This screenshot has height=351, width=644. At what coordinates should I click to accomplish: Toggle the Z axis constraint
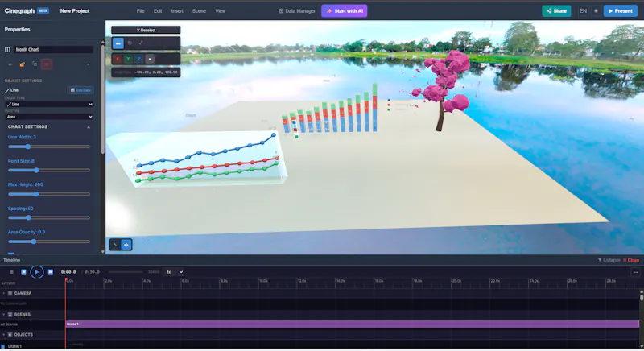pyautogui.click(x=138, y=59)
